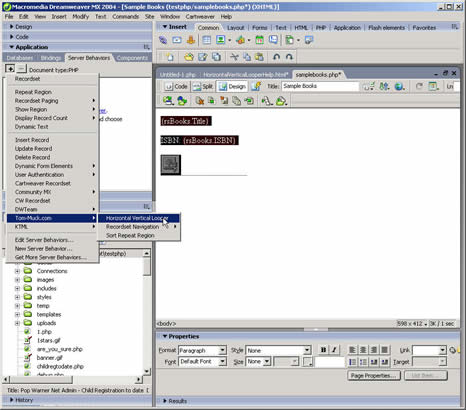Insert a Date using the calendar icon

click(x=259, y=40)
